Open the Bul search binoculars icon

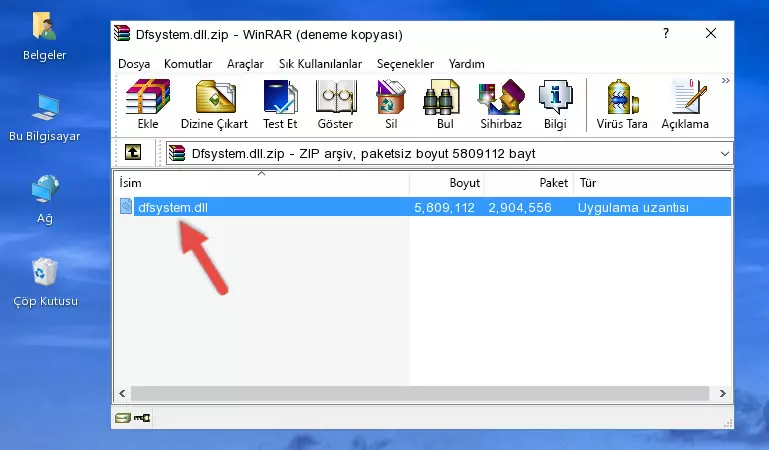tap(441, 97)
